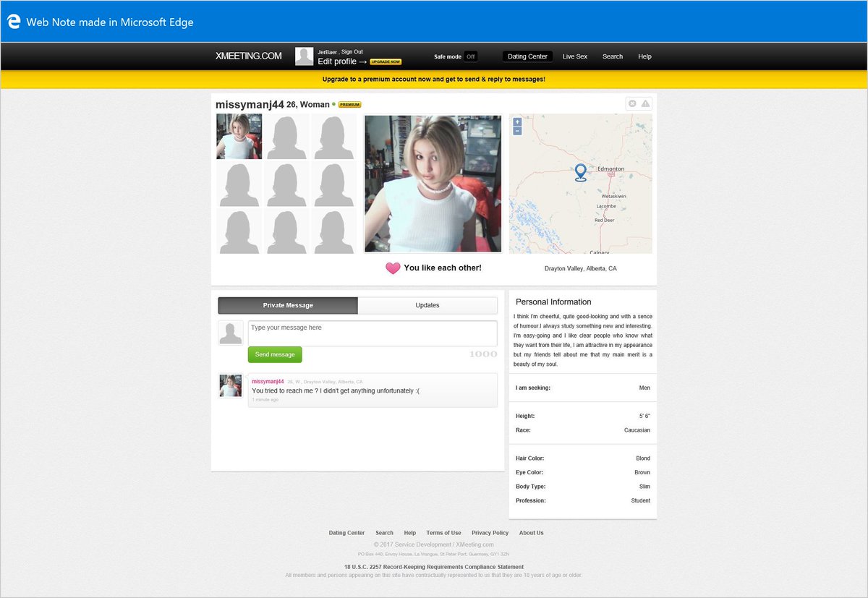The height and width of the screenshot is (598, 868).
Task: Click the pink heart like icon
Action: (x=393, y=268)
